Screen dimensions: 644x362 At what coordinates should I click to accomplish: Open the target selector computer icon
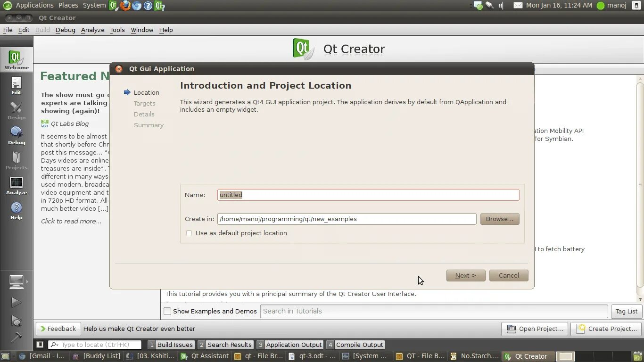pos(16,281)
